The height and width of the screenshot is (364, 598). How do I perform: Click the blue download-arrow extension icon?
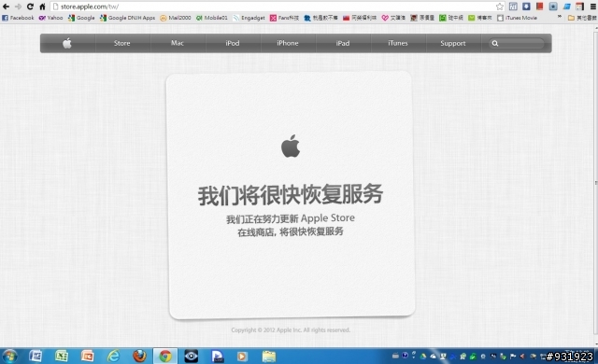(x=526, y=7)
